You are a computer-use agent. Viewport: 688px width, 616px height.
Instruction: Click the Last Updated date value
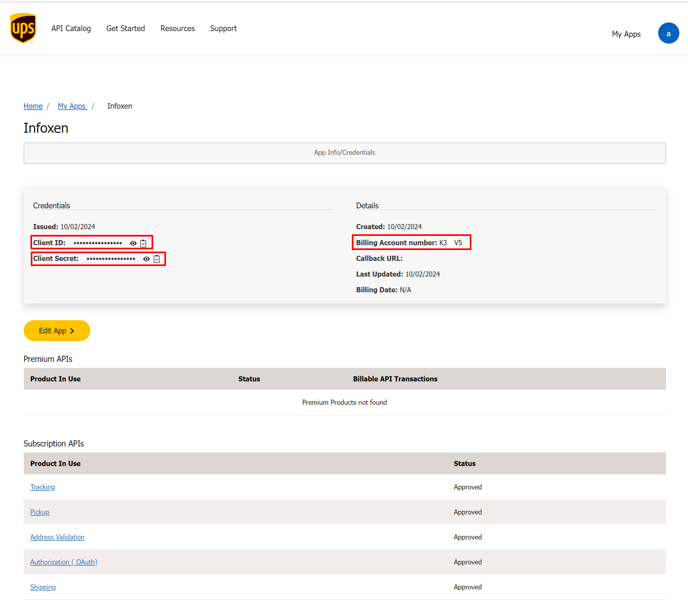click(x=423, y=274)
